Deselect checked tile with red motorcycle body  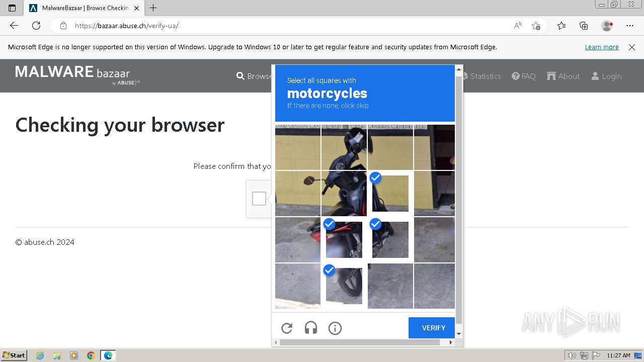(x=344, y=240)
